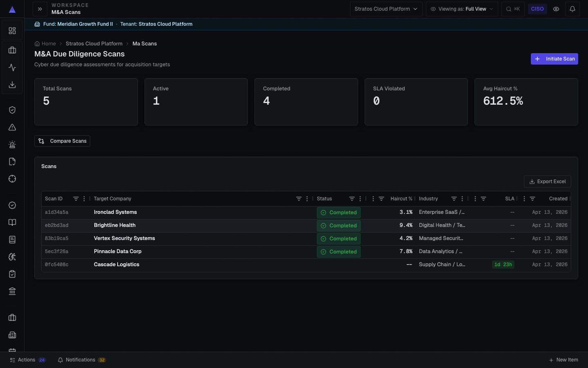Open the shield checkmark icon in sidebar

pos(12,110)
